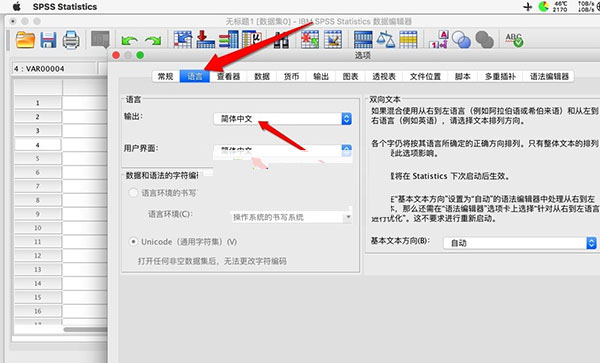Select the 语言环境的书写 radio button
Viewport: 600px width, 363px height.
coord(133,193)
